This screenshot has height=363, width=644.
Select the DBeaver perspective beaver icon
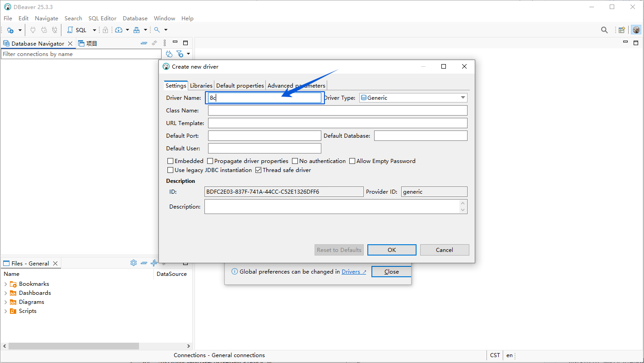click(x=636, y=30)
